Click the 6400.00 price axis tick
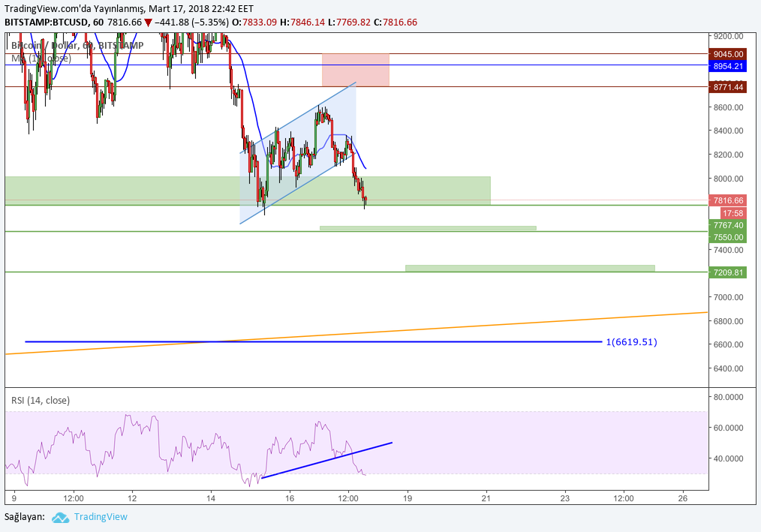 [x=728, y=368]
